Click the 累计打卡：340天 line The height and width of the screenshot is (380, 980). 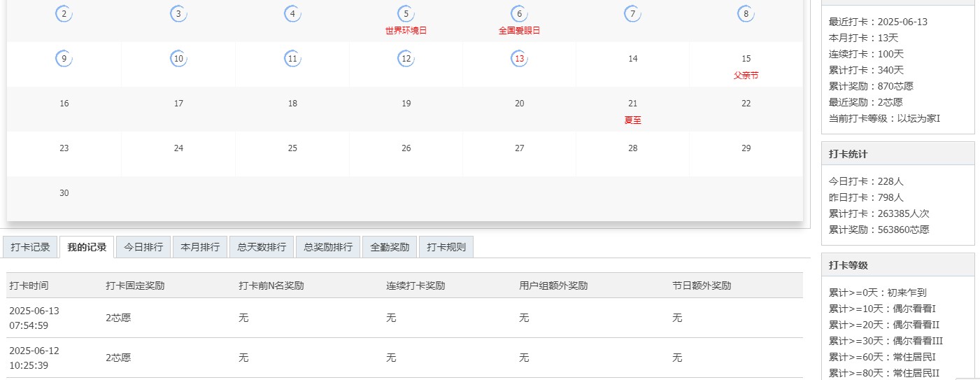pos(866,70)
